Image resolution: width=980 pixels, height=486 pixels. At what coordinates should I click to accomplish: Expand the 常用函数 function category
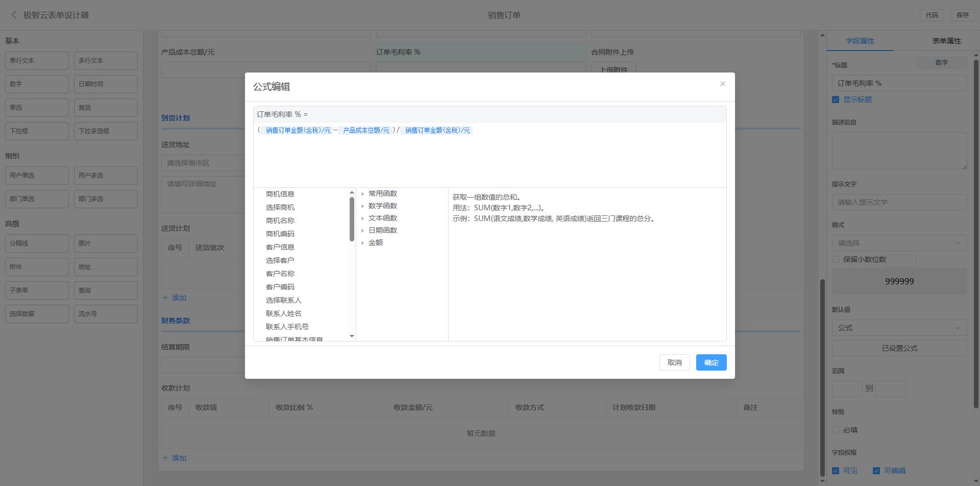click(362, 194)
